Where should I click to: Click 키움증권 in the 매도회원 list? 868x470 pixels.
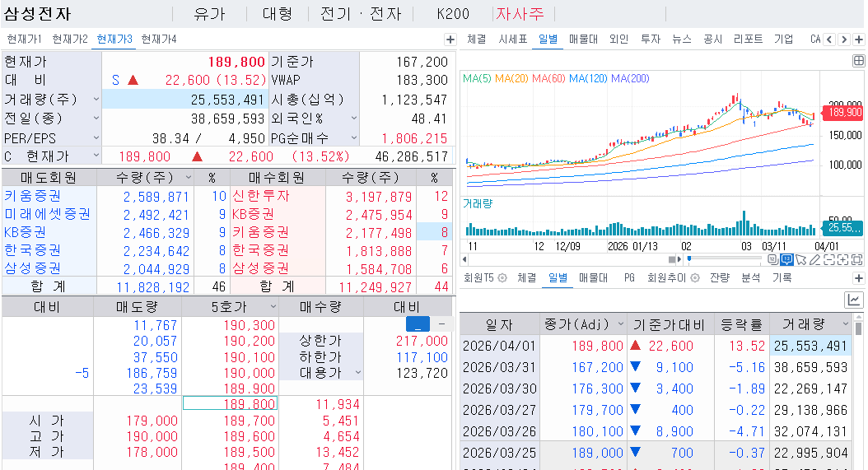pyautogui.click(x=33, y=196)
